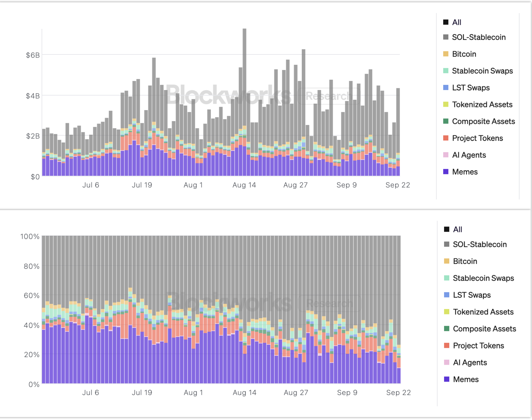Click Project Tokens red icon in percentage legend
This screenshot has width=532, height=420.
(x=447, y=346)
